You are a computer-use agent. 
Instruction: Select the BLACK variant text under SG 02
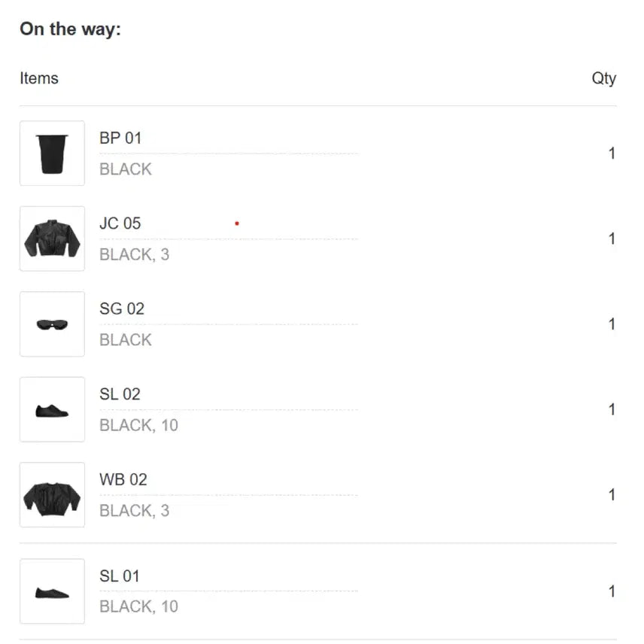coord(126,340)
